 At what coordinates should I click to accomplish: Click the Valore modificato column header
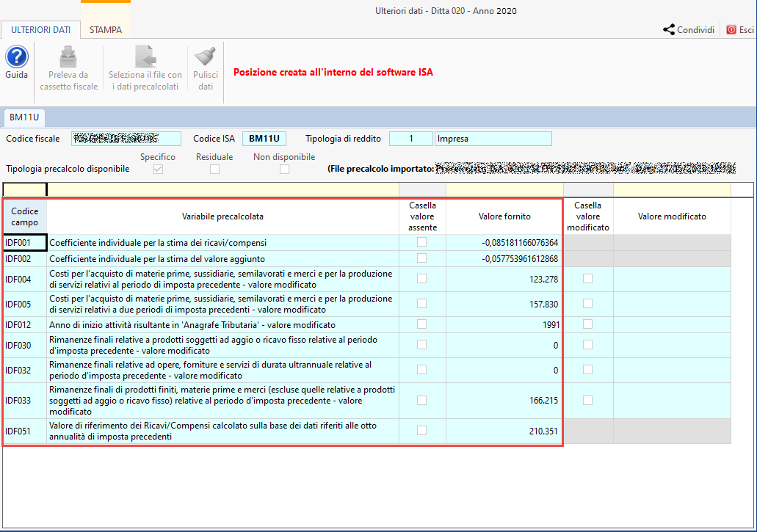[672, 216]
